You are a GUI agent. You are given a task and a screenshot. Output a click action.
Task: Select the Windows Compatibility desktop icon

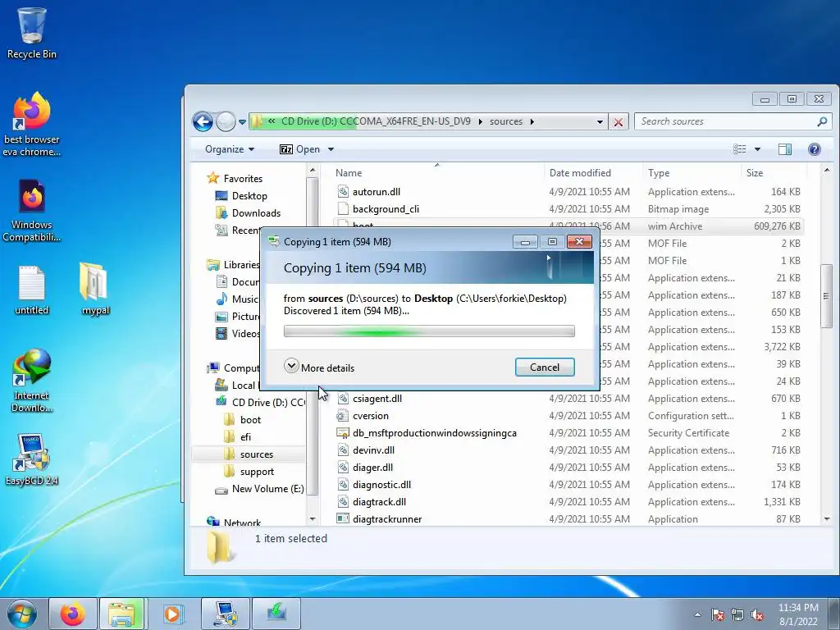(x=32, y=210)
